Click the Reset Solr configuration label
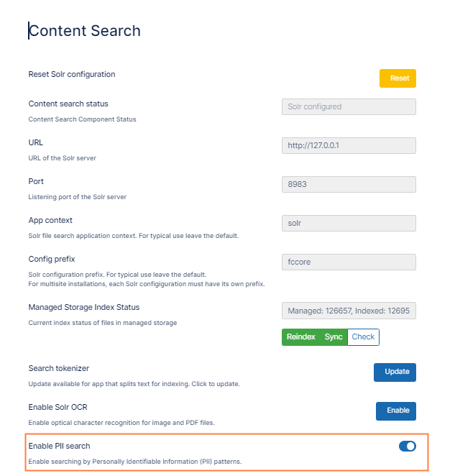 click(x=72, y=75)
